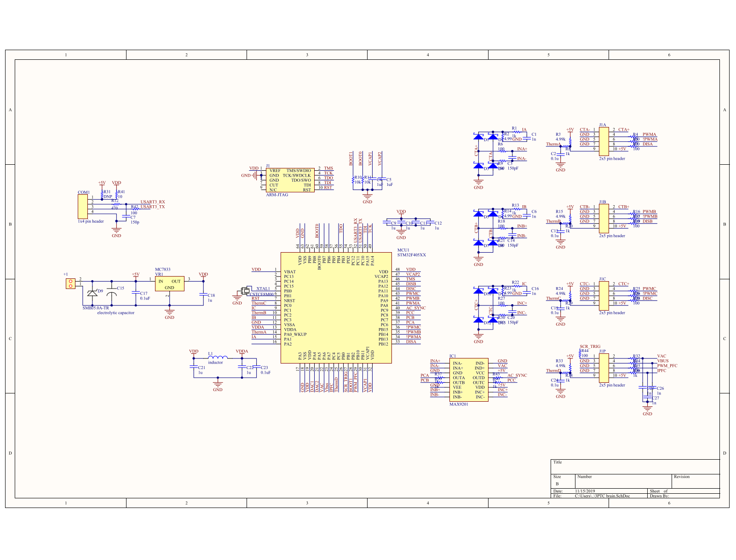Screen dimensions: 736x560
Task: Select the C18 1u capacitor symbol
Action: [203, 294]
